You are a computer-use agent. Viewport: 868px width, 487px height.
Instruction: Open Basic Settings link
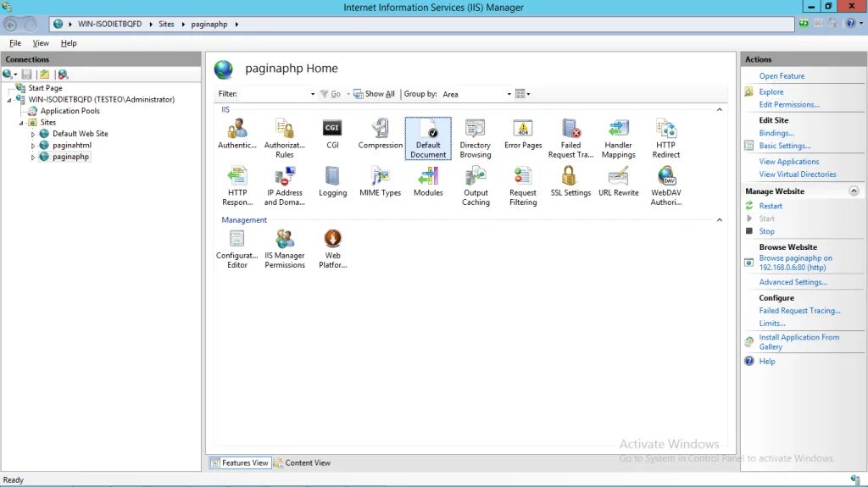[784, 146]
